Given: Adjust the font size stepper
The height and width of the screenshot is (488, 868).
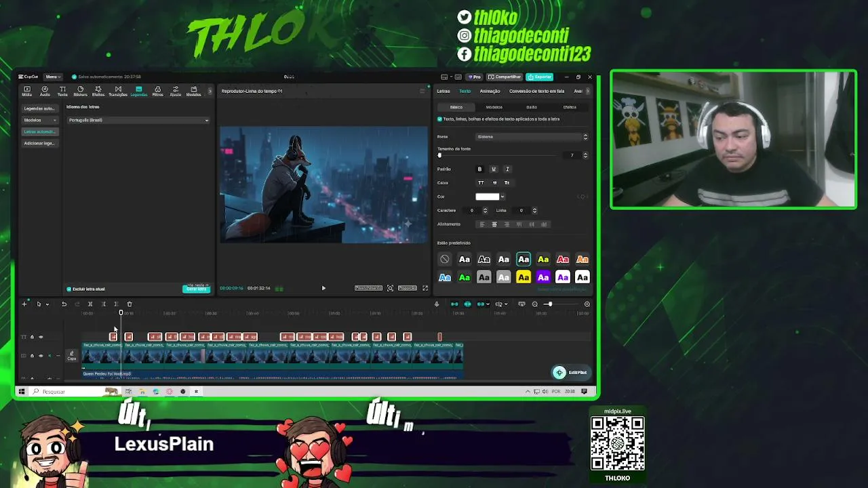Looking at the screenshot, I should [585, 156].
